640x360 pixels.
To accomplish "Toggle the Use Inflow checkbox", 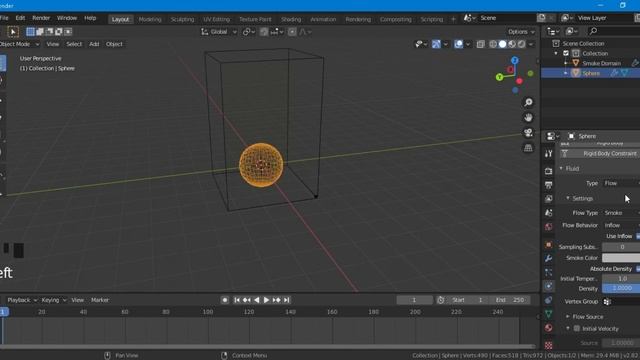I will coord(638,236).
